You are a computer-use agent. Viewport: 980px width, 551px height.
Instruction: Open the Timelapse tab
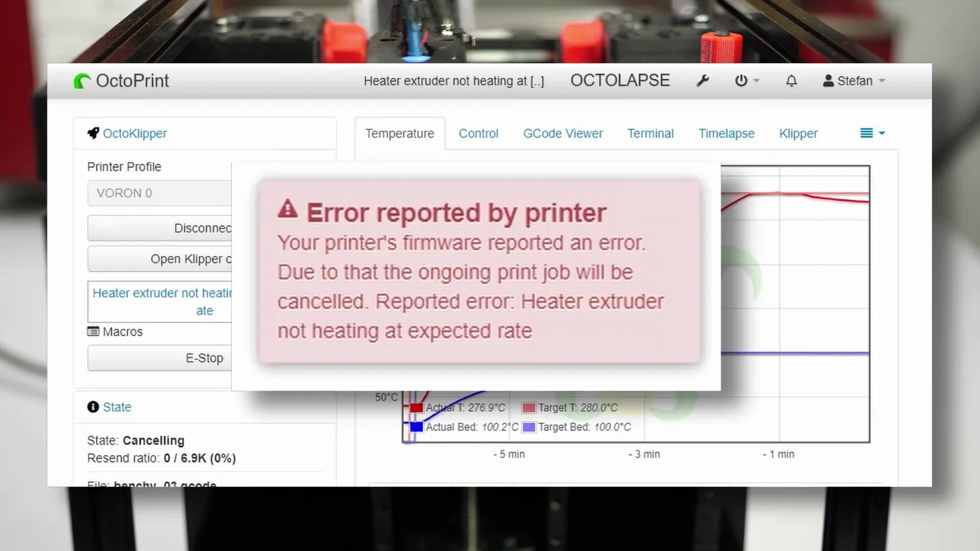pyautogui.click(x=727, y=133)
